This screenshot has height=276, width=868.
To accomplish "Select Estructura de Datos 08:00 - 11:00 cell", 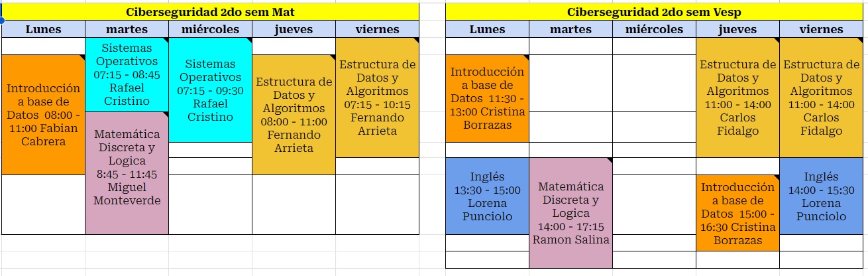I will (x=294, y=115).
